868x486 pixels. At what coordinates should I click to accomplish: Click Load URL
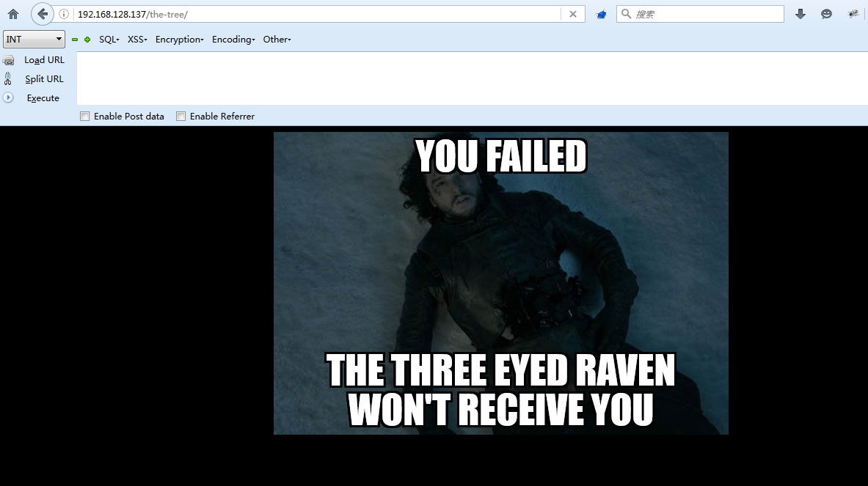tap(44, 59)
